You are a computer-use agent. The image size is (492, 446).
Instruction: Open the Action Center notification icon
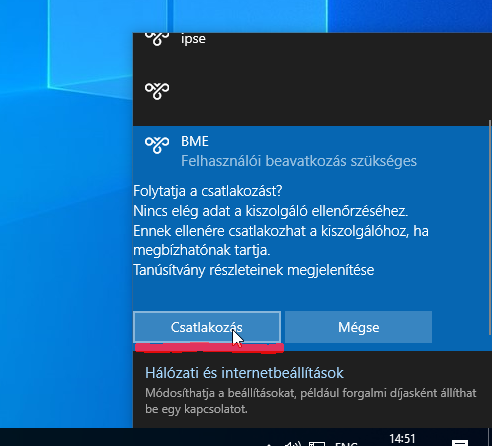pos(460,443)
